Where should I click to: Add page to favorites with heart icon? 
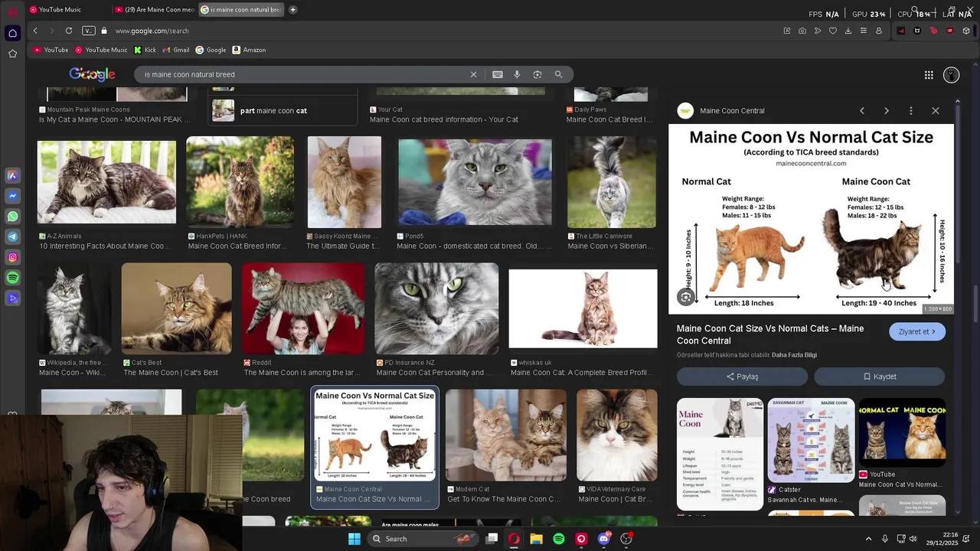(833, 31)
